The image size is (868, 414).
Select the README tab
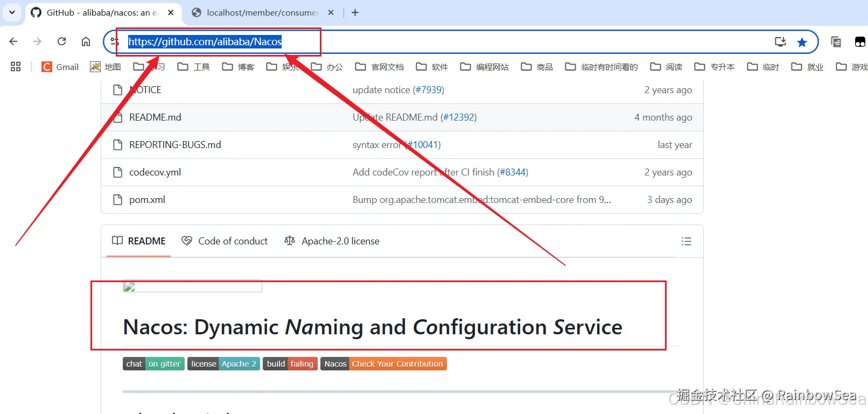click(139, 241)
